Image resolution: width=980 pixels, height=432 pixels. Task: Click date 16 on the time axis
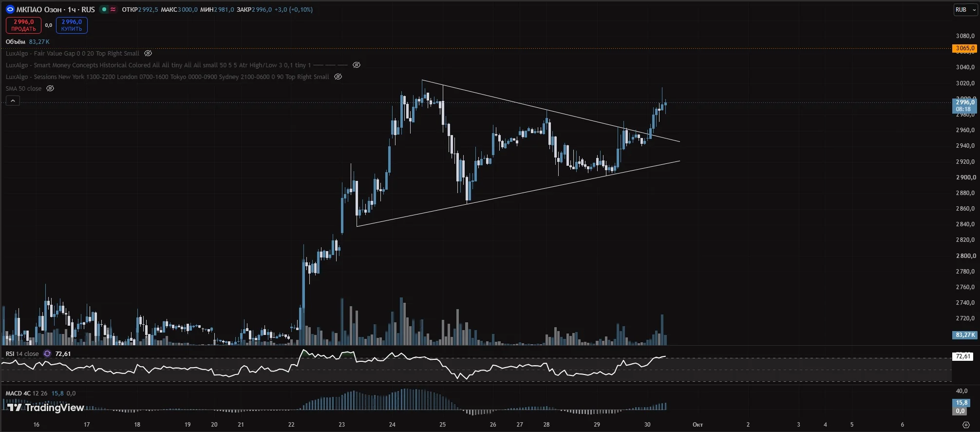[36, 425]
